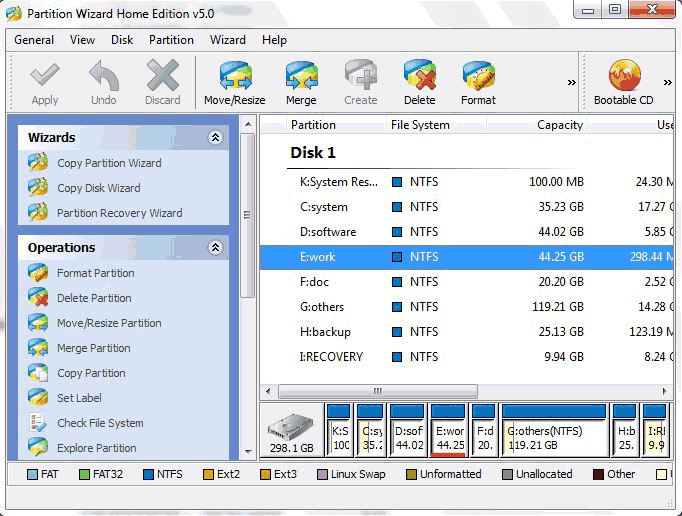
Task: Choose Set Label operation
Action: [79, 398]
